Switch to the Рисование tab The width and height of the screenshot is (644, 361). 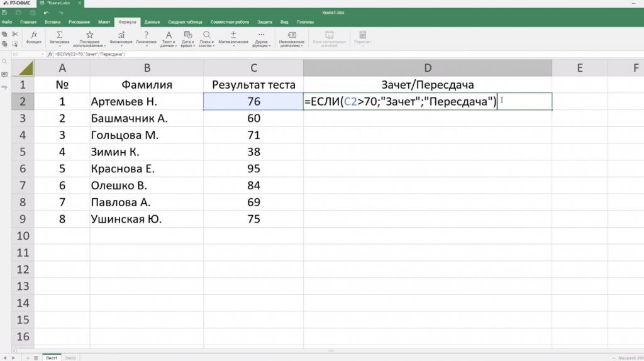(79, 22)
